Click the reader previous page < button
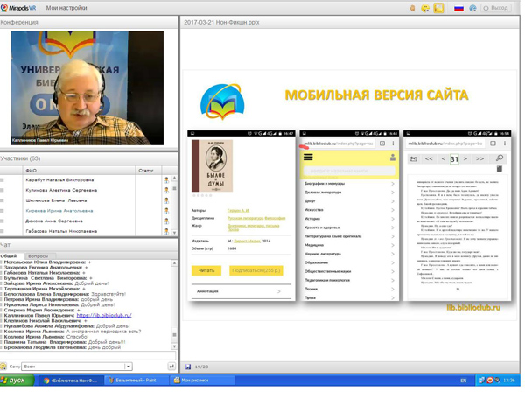The height and width of the screenshot is (420, 525). 444,158
